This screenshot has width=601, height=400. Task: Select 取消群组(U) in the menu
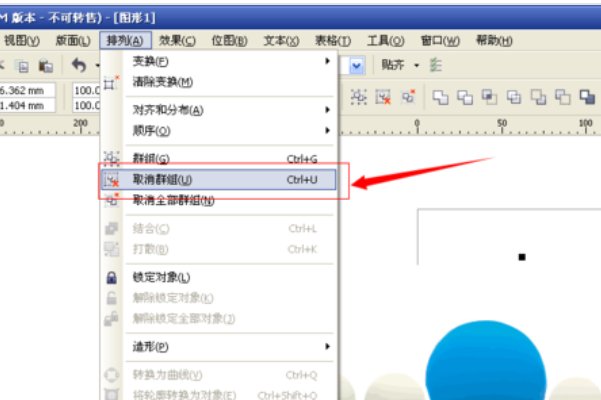tap(218, 180)
